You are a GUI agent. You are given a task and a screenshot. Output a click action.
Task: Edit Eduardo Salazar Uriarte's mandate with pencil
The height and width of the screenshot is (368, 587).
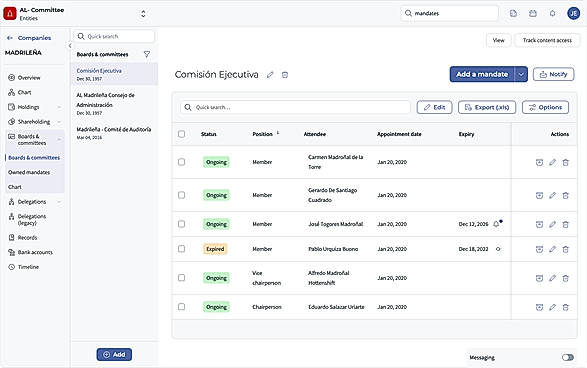(x=553, y=307)
